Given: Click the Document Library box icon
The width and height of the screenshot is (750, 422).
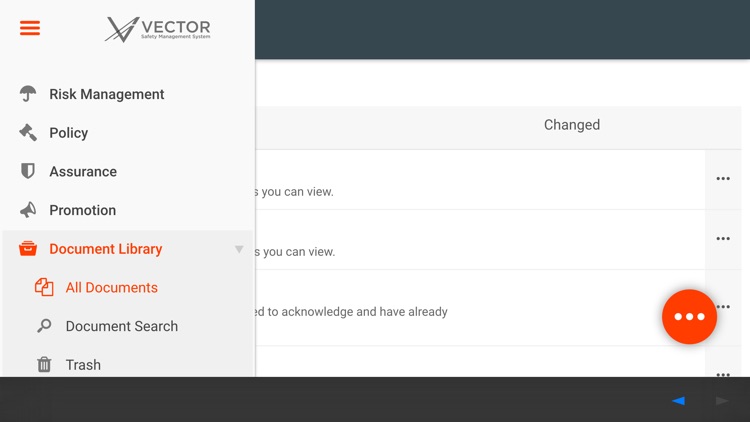Looking at the screenshot, I should [x=28, y=249].
